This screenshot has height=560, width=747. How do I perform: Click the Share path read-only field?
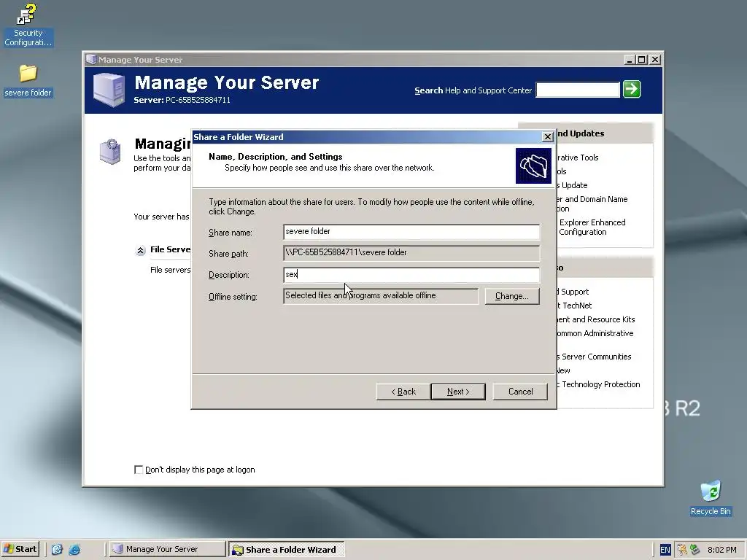coord(411,253)
